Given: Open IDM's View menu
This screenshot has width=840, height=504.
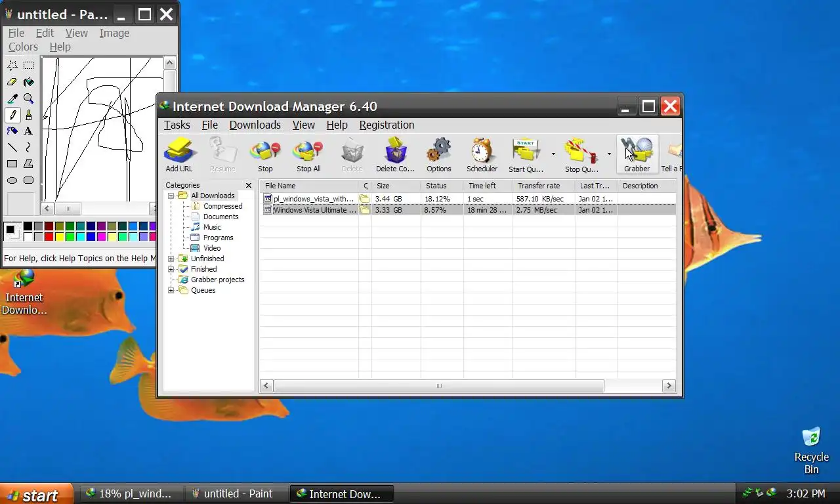Looking at the screenshot, I should 303,125.
